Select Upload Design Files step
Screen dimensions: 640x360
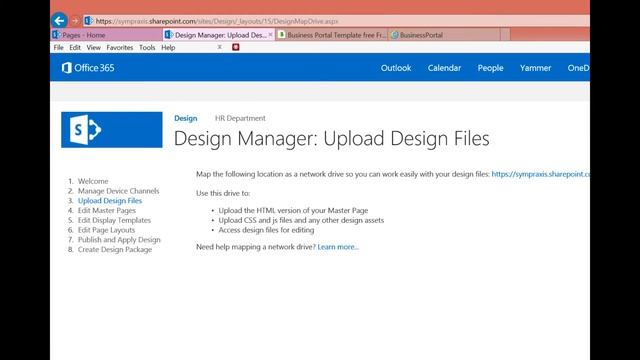tap(110, 200)
